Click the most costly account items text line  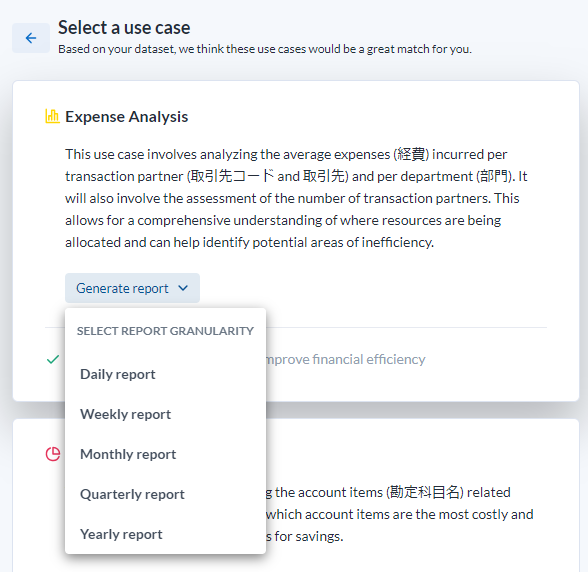(400, 514)
